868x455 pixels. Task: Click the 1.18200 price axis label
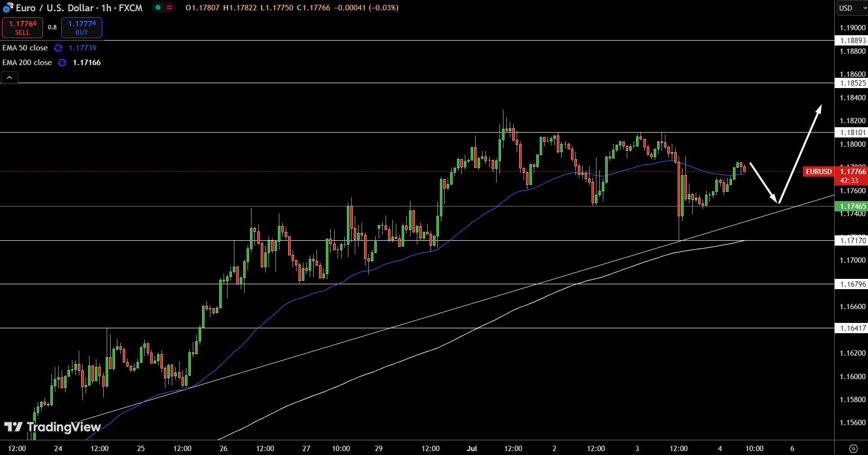852,121
